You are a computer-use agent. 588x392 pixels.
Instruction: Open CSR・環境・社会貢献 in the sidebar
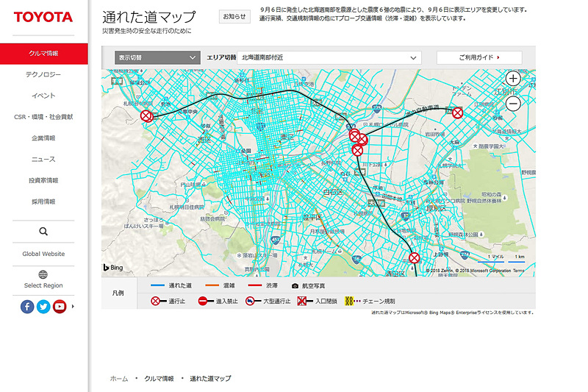pyautogui.click(x=43, y=117)
